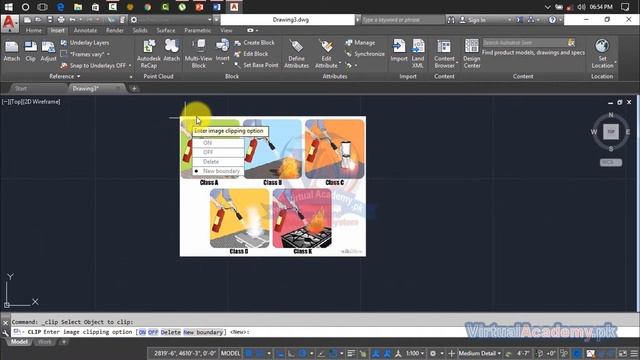Switch to the Home ribbon tab
Viewport: 640px width, 360px height.
pyautogui.click(x=33, y=30)
